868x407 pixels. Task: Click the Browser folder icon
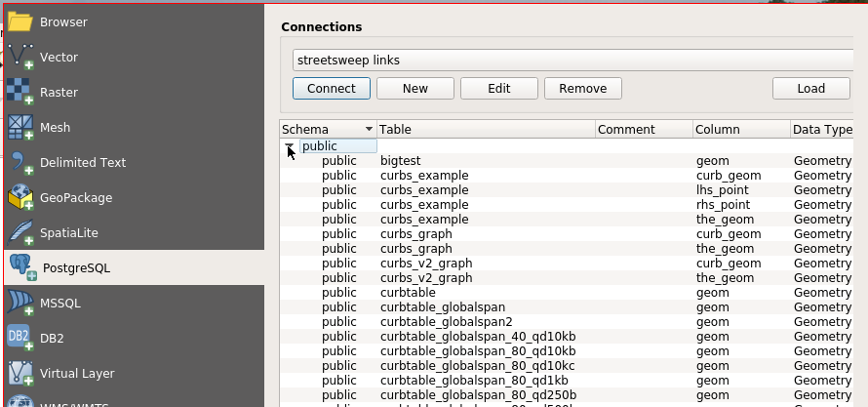pos(20,21)
